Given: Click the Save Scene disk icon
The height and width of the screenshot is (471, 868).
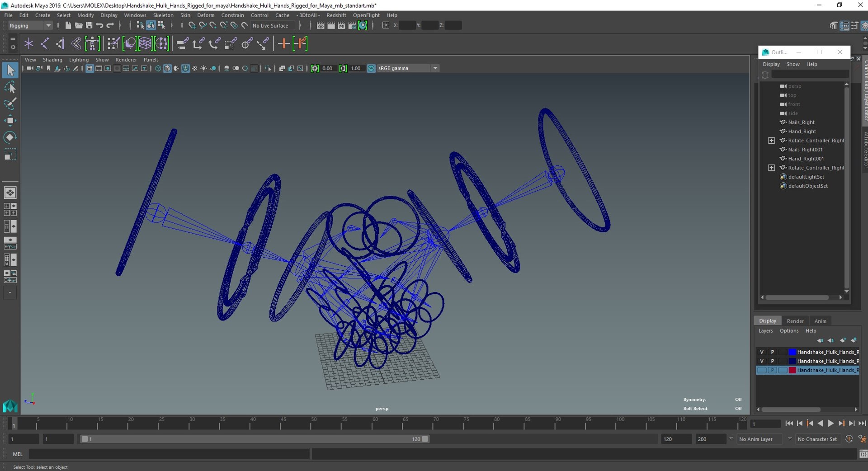Looking at the screenshot, I should point(89,25).
